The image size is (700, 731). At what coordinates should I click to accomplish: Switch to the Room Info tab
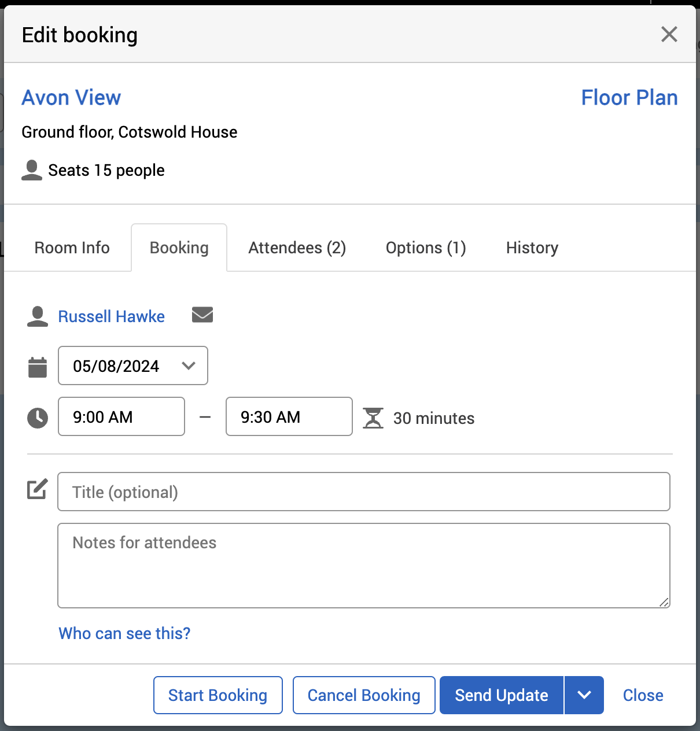72,248
